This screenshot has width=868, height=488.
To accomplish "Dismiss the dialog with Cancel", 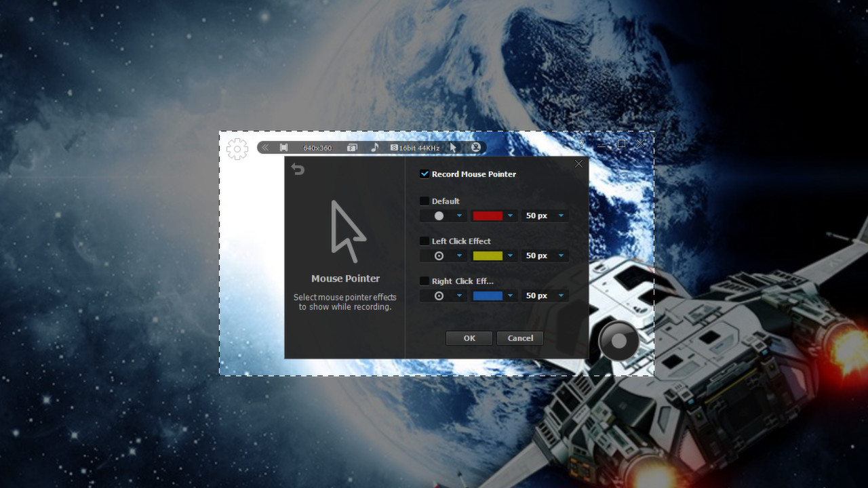I will pos(520,338).
